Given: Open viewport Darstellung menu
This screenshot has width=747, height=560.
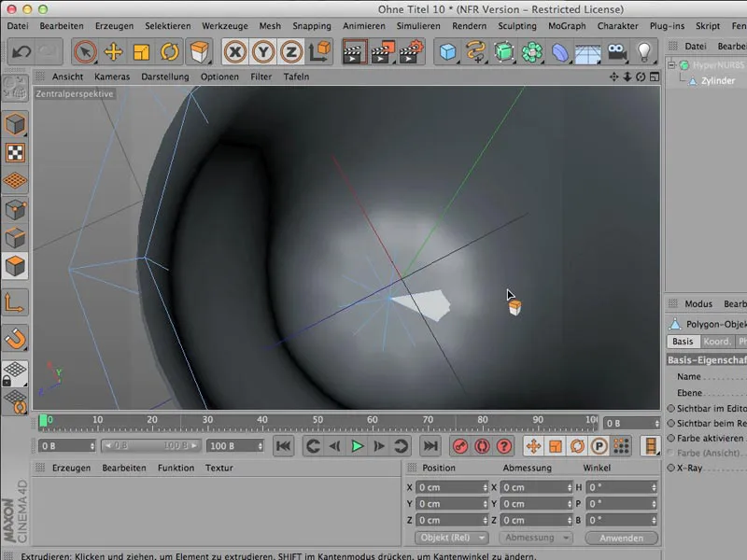Looking at the screenshot, I should tap(165, 77).
